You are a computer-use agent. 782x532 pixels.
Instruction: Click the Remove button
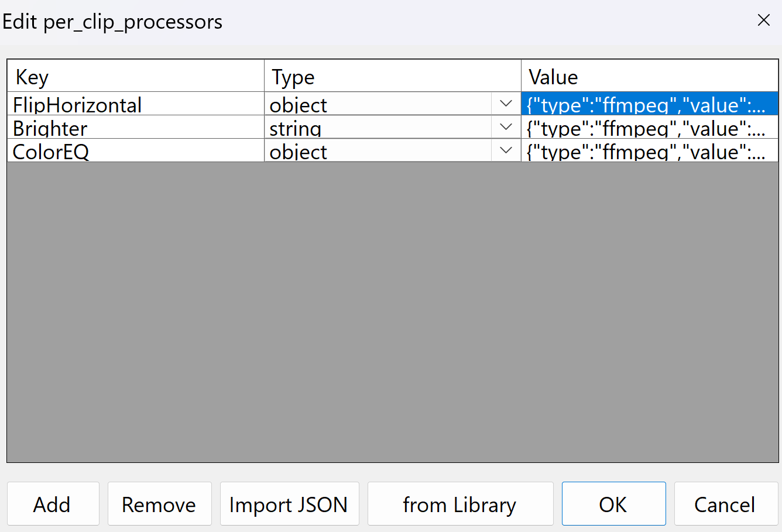159,504
